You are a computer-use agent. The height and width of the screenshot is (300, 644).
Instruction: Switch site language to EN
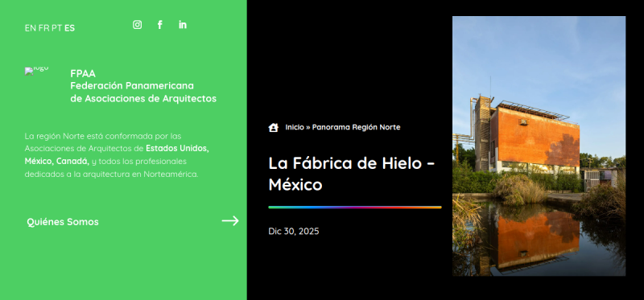click(30, 28)
